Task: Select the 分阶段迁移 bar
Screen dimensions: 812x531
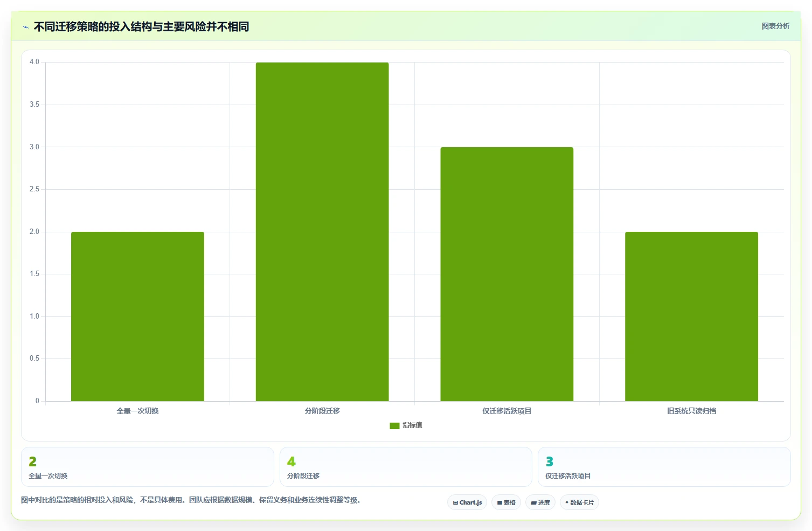Action: [322, 232]
